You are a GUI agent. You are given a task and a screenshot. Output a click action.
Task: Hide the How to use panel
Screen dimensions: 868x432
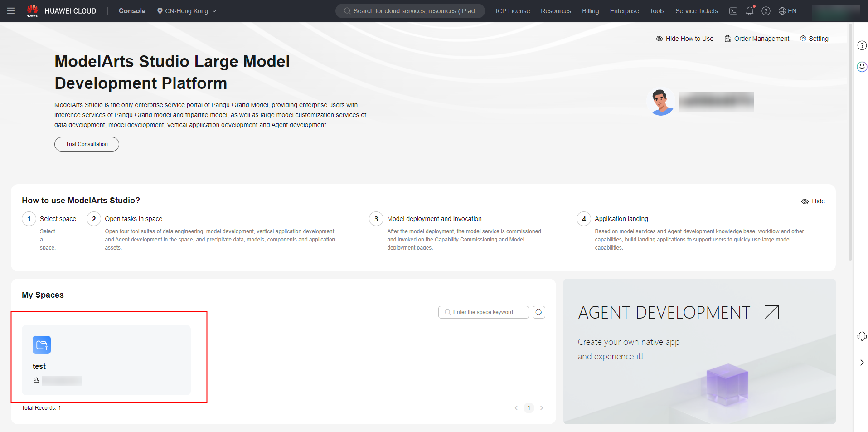point(813,201)
